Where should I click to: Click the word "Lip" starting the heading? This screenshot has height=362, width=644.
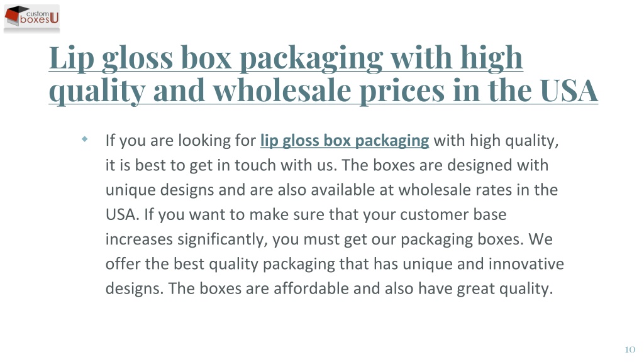72,58
